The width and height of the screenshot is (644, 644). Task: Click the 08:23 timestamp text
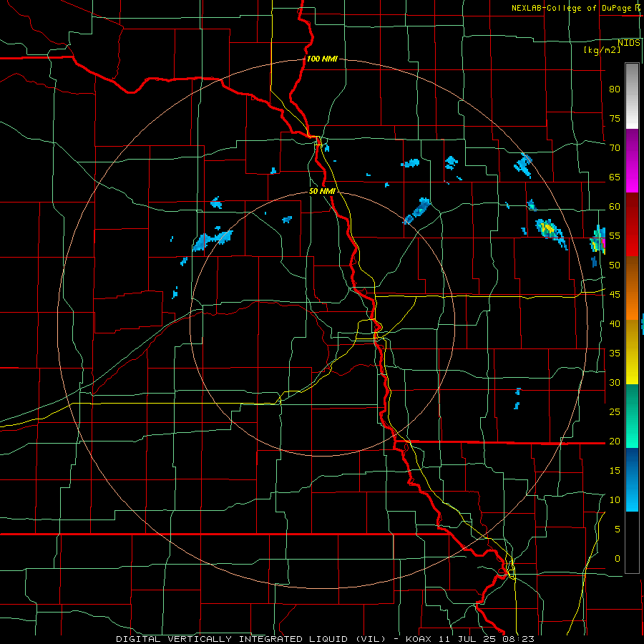(519, 639)
